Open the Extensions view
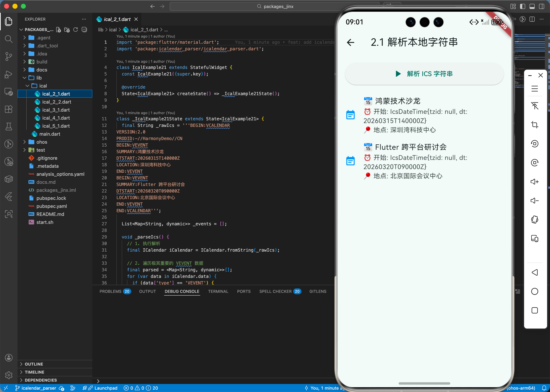 (x=9, y=109)
